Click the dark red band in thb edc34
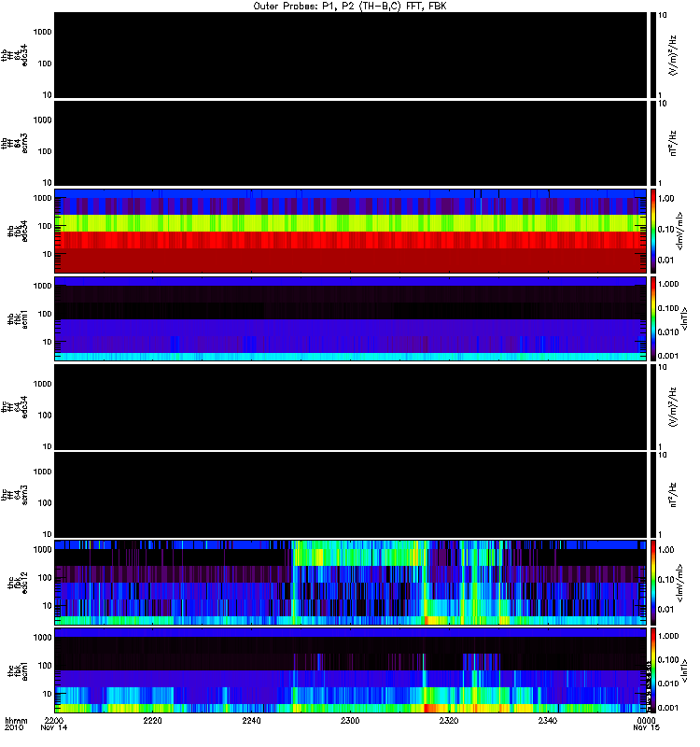This screenshot has height=747, width=700. 351,261
